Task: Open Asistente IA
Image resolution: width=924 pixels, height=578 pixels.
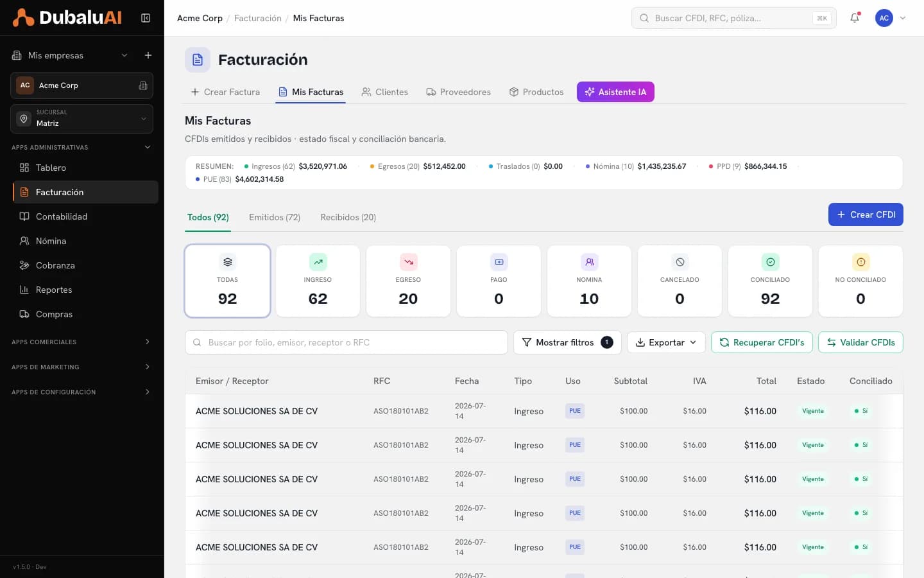Action: 615,92
